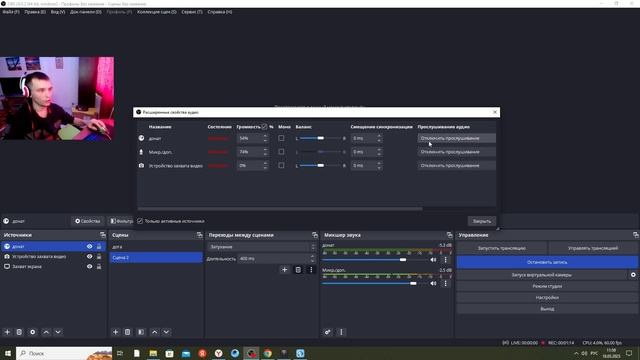
Task: Enable Моно checkbox for донат row
Action: click(x=281, y=138)
